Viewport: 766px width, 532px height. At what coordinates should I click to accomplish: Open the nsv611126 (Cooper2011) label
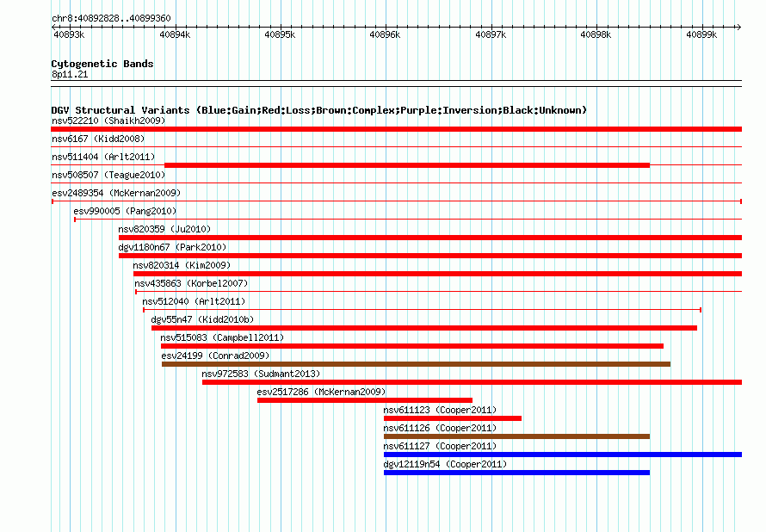coord(440,428)
